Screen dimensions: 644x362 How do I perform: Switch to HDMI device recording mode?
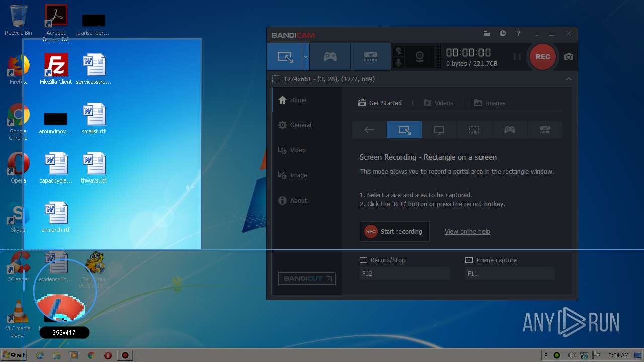tap(371, 57)
